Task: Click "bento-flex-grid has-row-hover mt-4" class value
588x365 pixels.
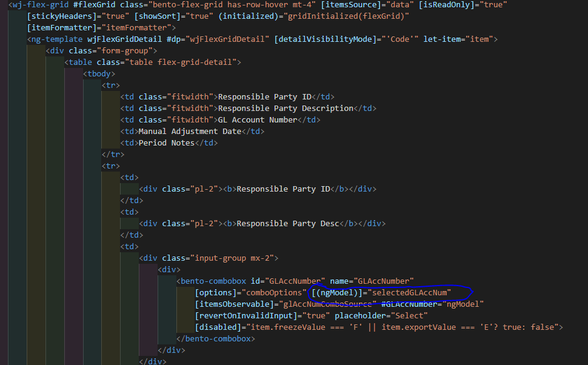Action: pyautogui.click(x=232, y=5)
